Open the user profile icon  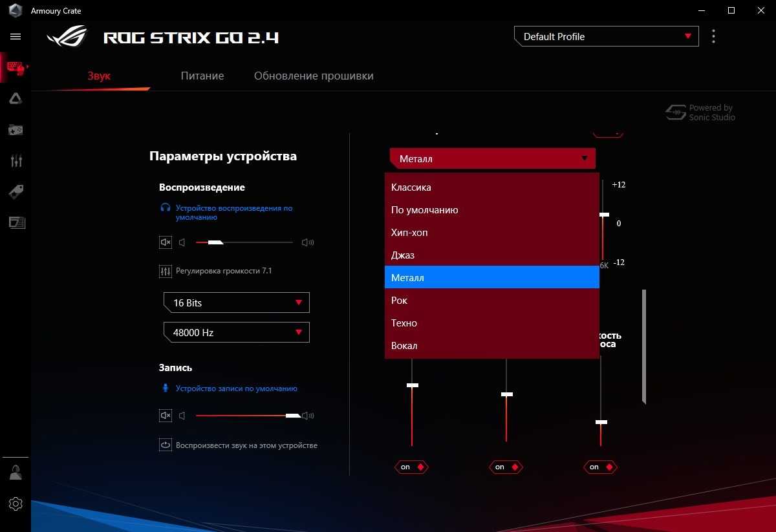pos(16,473)
